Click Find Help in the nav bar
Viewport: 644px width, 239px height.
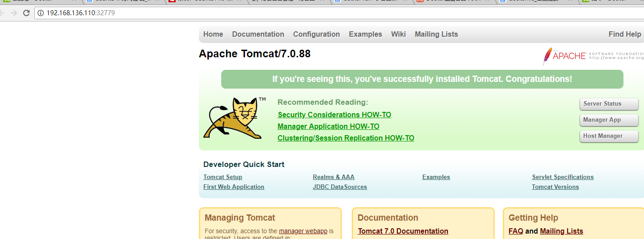625,34
